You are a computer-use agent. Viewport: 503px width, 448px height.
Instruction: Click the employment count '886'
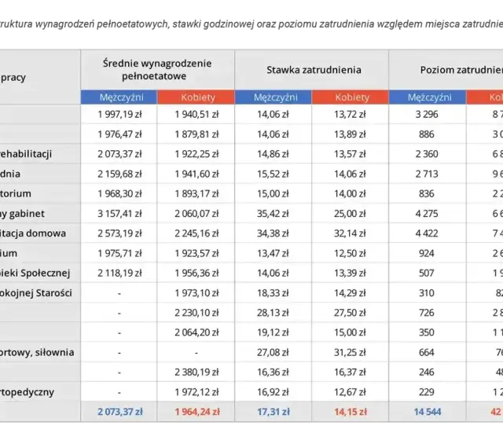(x=426, y=134)
